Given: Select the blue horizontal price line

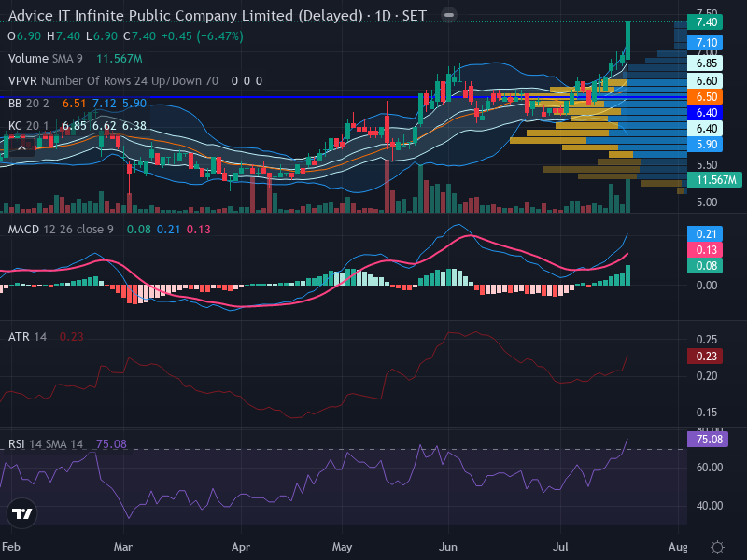Looking at the screenshot, I should click(343, 97).
